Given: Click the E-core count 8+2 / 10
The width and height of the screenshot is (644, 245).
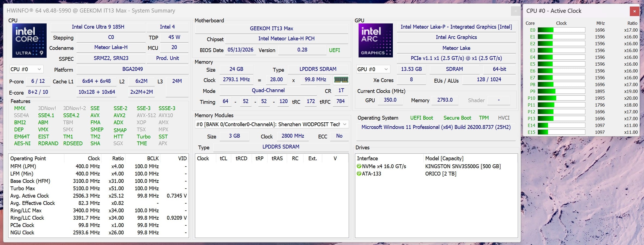Looking at the screenshot, I should click(38, 92).
